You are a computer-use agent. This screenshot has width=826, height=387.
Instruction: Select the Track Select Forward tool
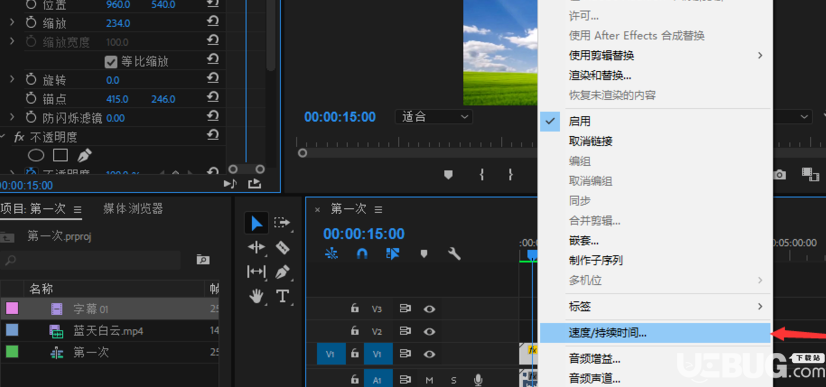pyautogui.click(x=282, y=223)
